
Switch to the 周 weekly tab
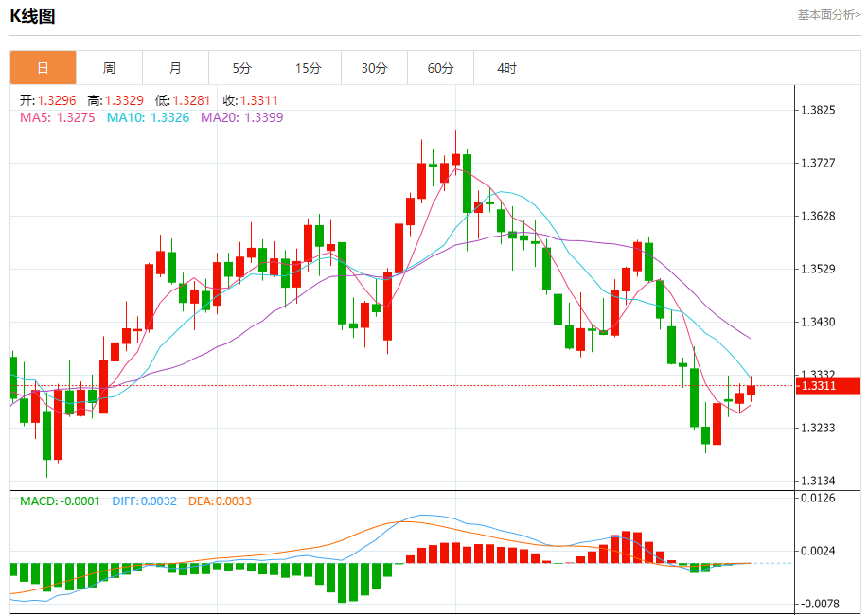[109, 68]
